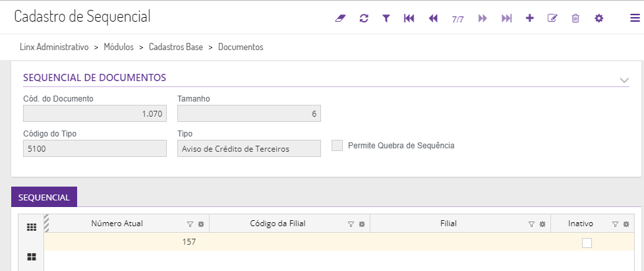Open the hamburger main menu

pyautogui.click(x=634, y=18)
